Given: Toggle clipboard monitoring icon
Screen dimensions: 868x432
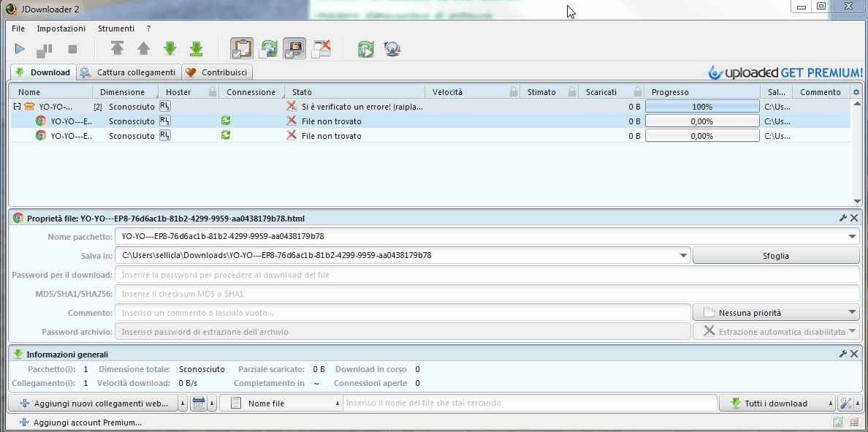Looking at the screenshot, I should pos(242,49).
